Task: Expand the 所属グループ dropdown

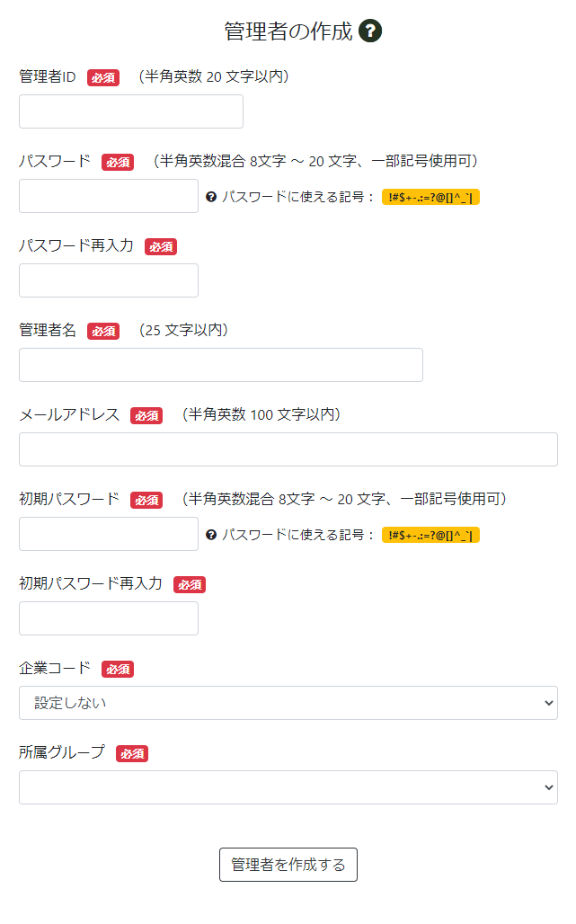Action: 288,787
